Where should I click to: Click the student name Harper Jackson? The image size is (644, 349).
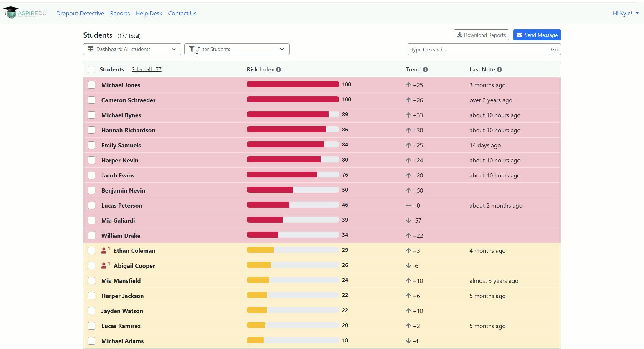tap(123, 296)
